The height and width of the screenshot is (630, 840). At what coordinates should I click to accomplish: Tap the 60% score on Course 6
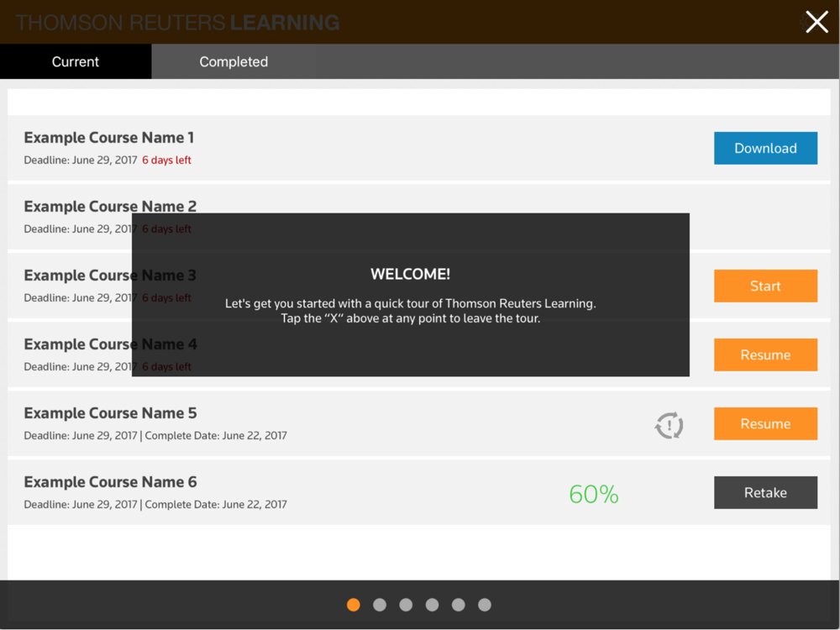click(x=594, y=494)
